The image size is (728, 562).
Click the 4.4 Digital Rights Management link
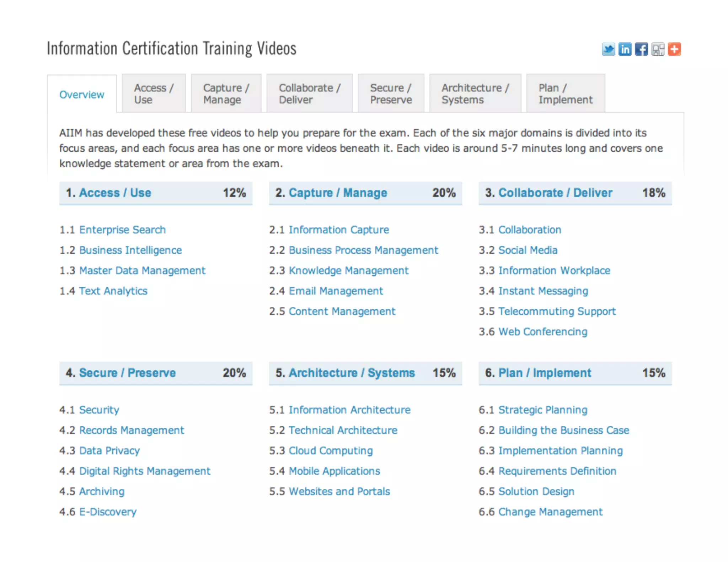[x=145, y=471]
